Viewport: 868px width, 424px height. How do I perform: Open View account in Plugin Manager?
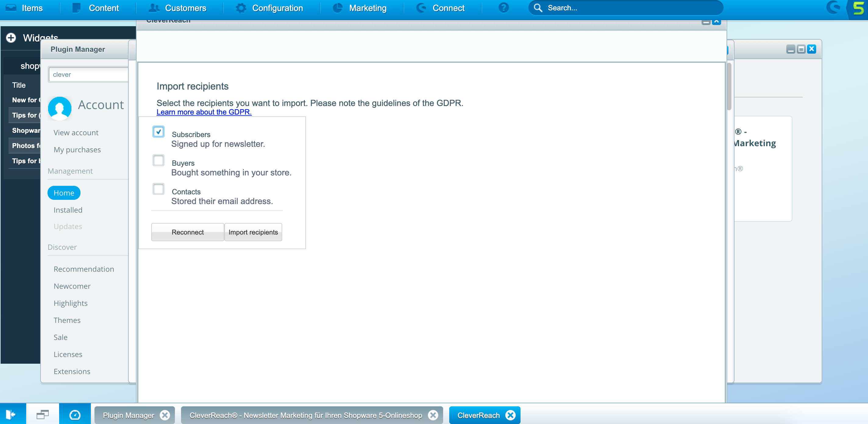point(76,133)
